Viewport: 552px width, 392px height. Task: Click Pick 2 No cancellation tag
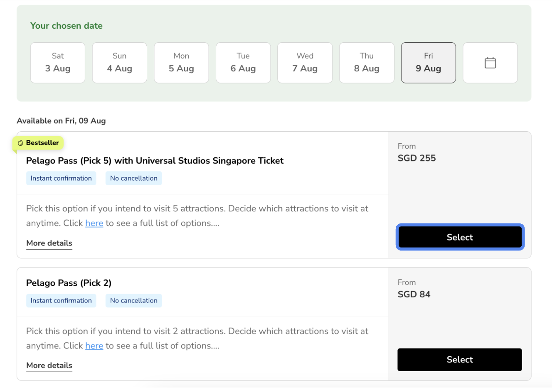point(134,301)
